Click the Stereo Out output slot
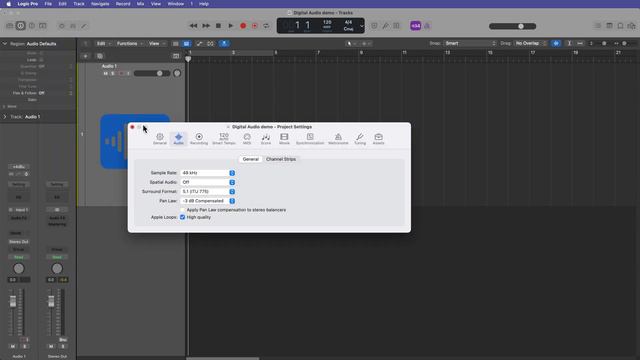The height and width of the screenshot is (360, 640). click(19, 242)
